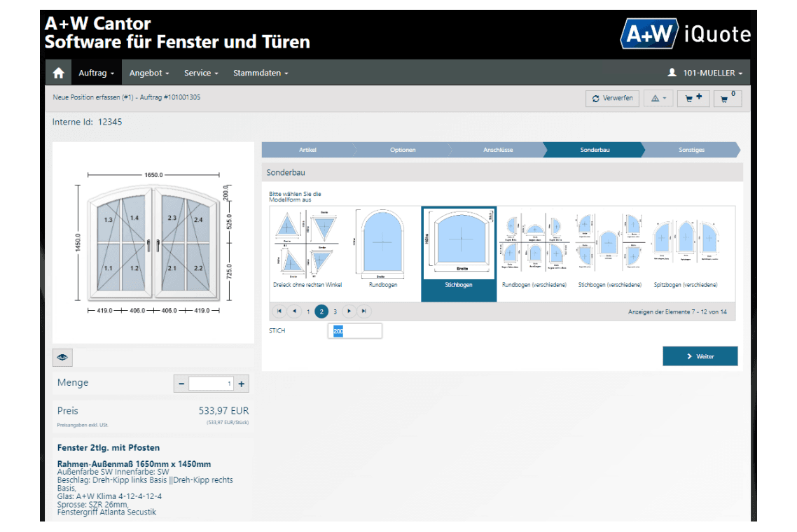797x532 pixels.
Task: Select the Sonderbau step
Action: pyautogui.click(x=595, y=150)
